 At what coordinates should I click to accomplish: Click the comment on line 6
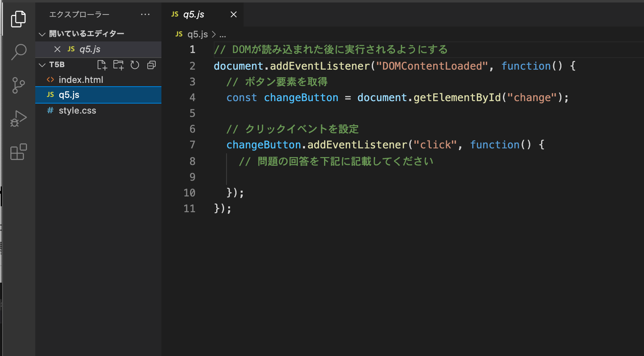pyautogui.click(x=293, y=129)
